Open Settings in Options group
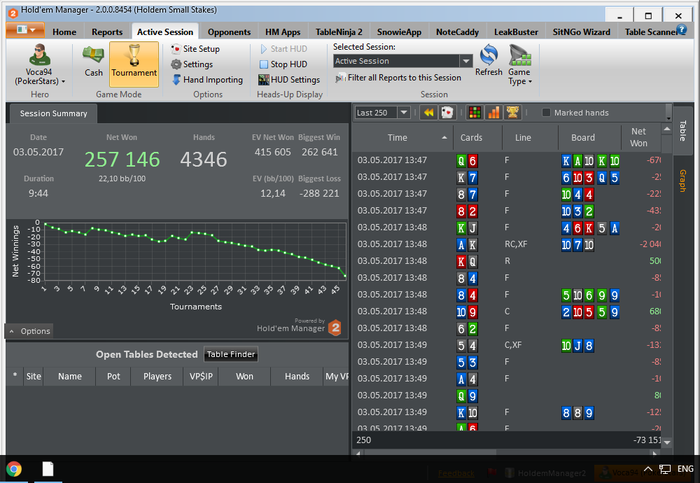 coord(192,64)
